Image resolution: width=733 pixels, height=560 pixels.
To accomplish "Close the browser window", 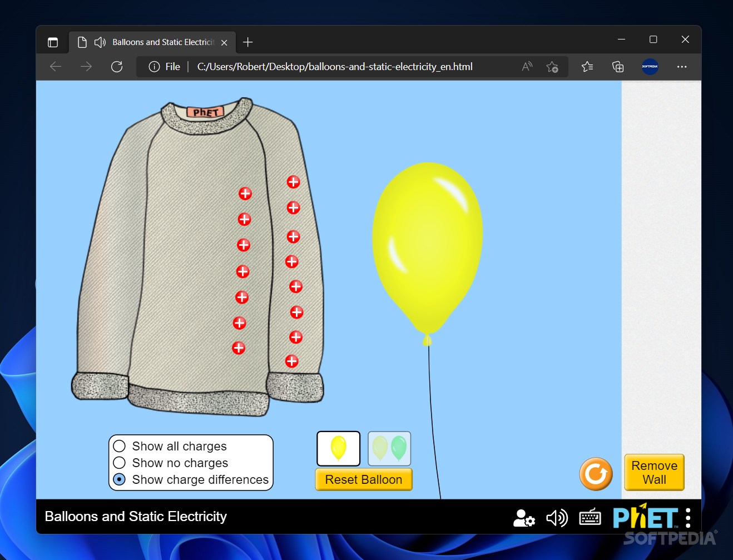I will 685,39.
